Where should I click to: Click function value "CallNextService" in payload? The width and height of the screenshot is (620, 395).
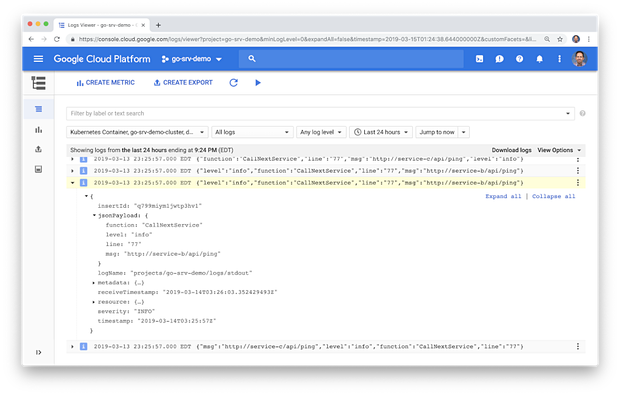(172, 225)
